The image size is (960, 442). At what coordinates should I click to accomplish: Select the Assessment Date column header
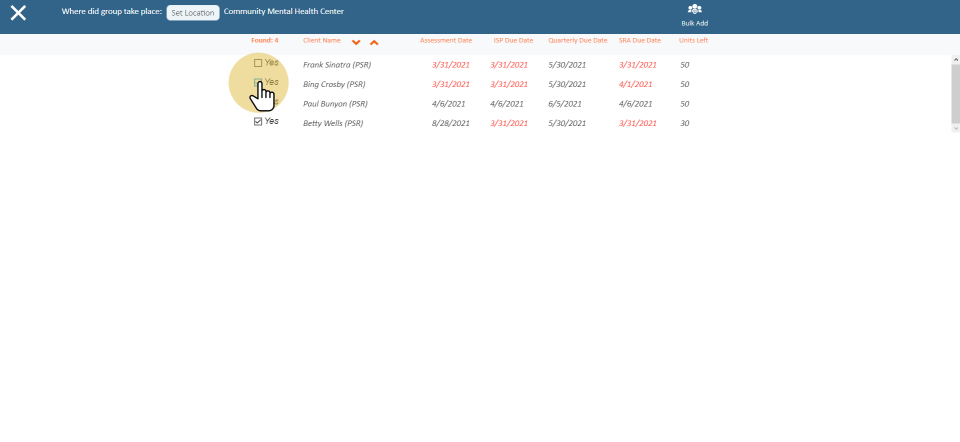(445, 41)
